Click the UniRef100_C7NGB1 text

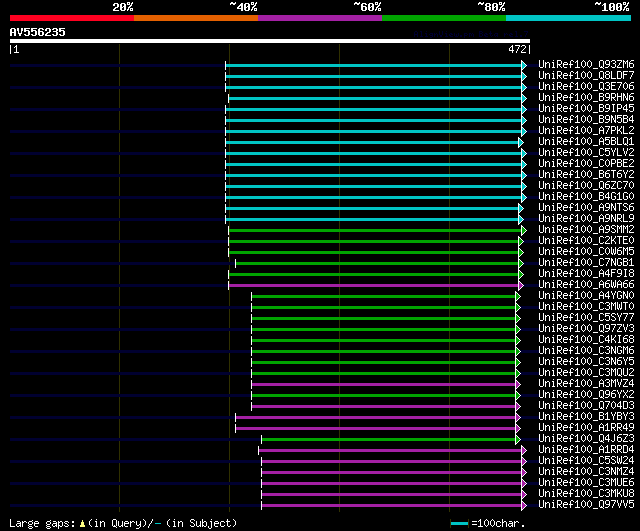586,263
